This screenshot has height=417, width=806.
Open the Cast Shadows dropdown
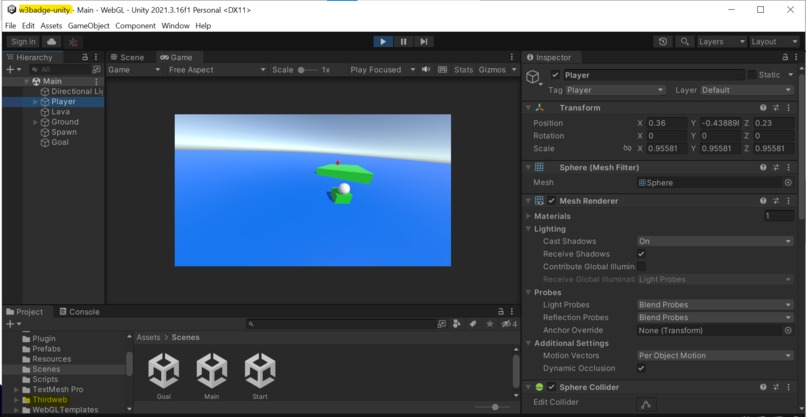click(716, 241)
